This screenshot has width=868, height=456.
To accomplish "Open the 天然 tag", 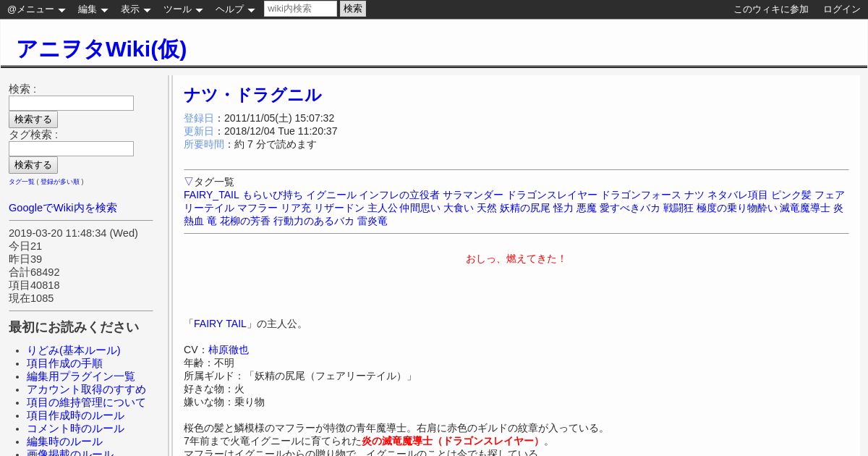I will [487, 208].
